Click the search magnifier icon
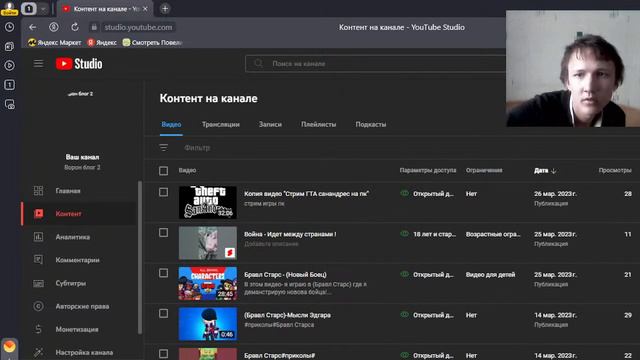The height and width of the screenshot is (360, 640). point(258,63)
